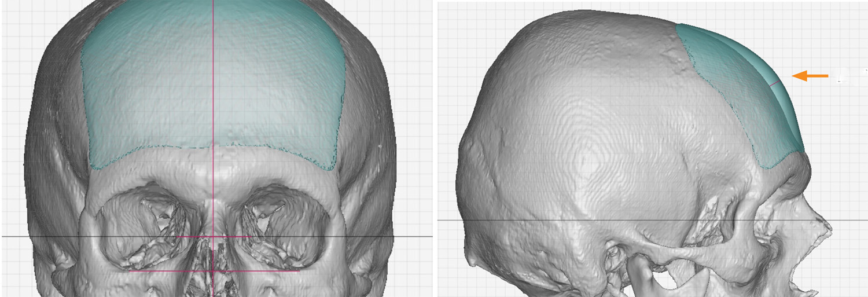Click the orange arrow annotation
Viewport: 868px width, 297px height.
810,76
